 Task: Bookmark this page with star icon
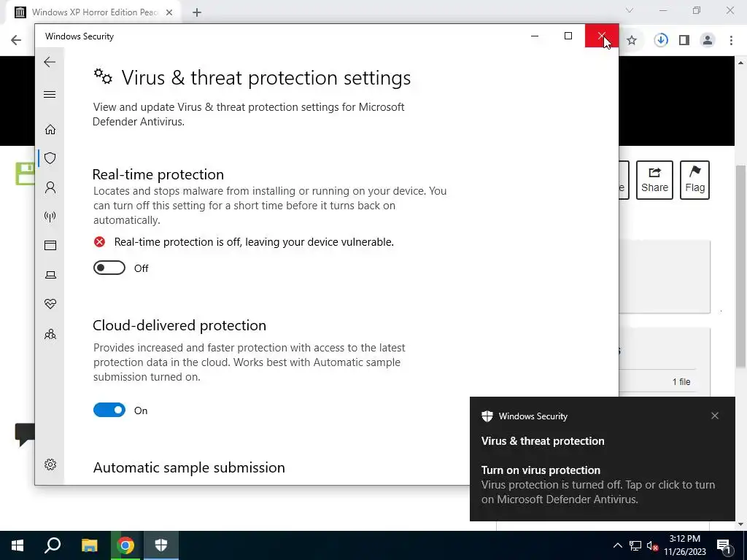(632, 41)
